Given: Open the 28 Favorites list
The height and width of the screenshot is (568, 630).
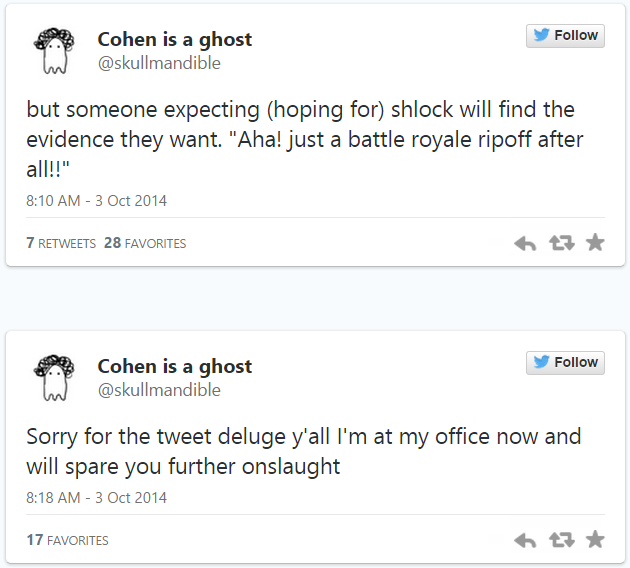Looking at the screenshot, I should [145, 243].
